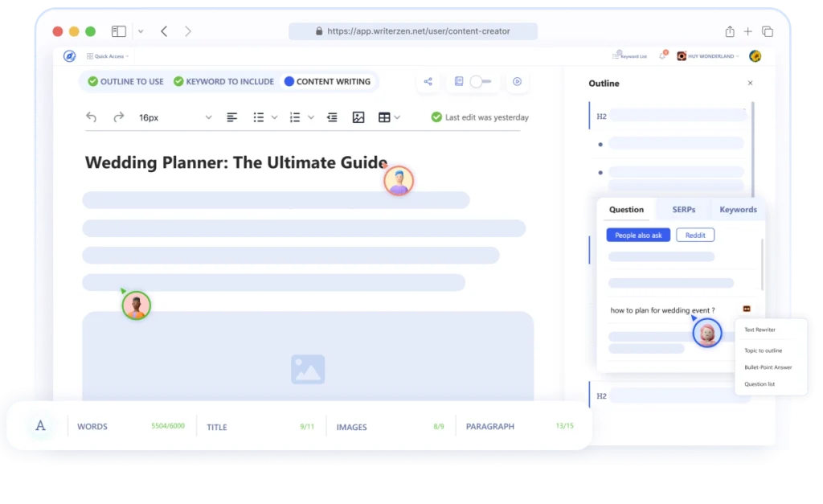Viewport: 823px width, 504px height.
Task: Insert an image using the toolbar image icon
Action: click(x=358, y=117)
